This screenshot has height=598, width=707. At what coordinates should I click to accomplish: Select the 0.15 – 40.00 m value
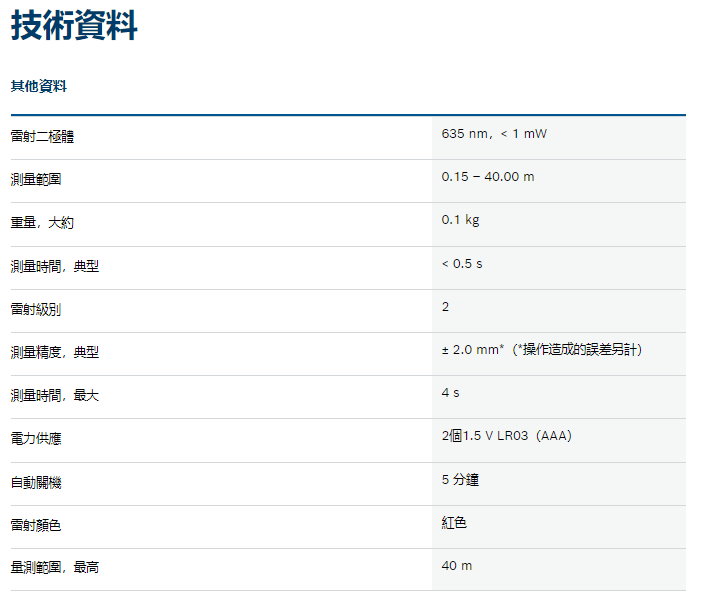(488, 177)
